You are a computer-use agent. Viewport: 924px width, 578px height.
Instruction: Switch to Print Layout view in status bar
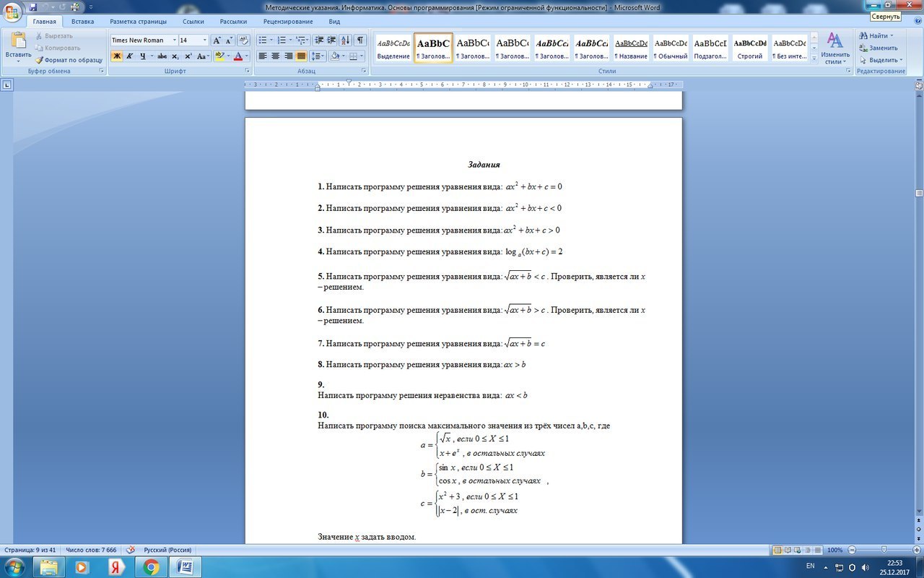tap(777, 550)
